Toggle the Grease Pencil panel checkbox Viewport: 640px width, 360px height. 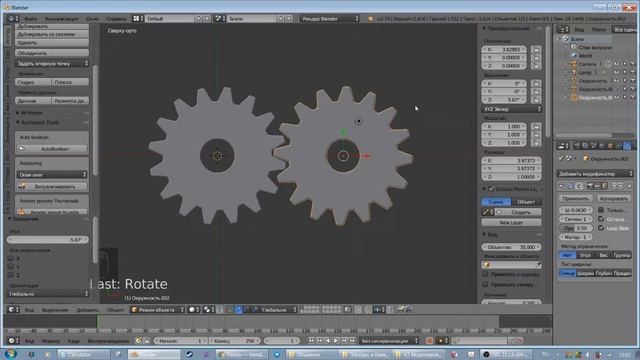(x=491, y=189)
